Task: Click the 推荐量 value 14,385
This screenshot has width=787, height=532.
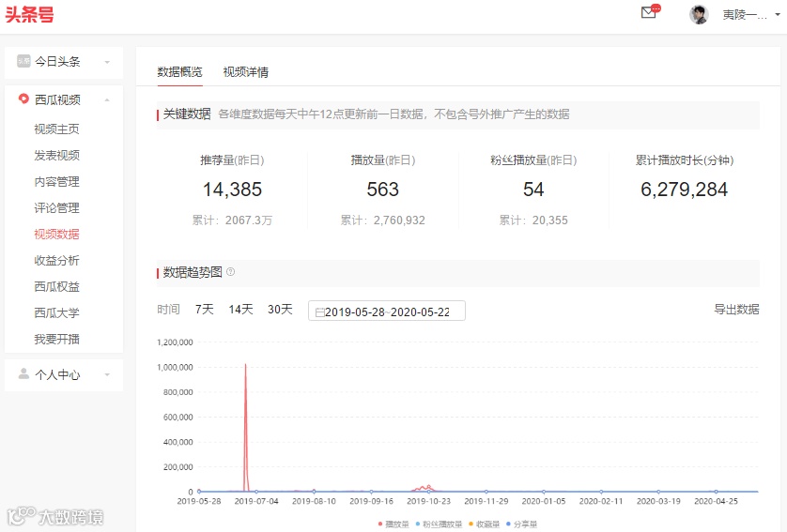Action: coord(232,190)
